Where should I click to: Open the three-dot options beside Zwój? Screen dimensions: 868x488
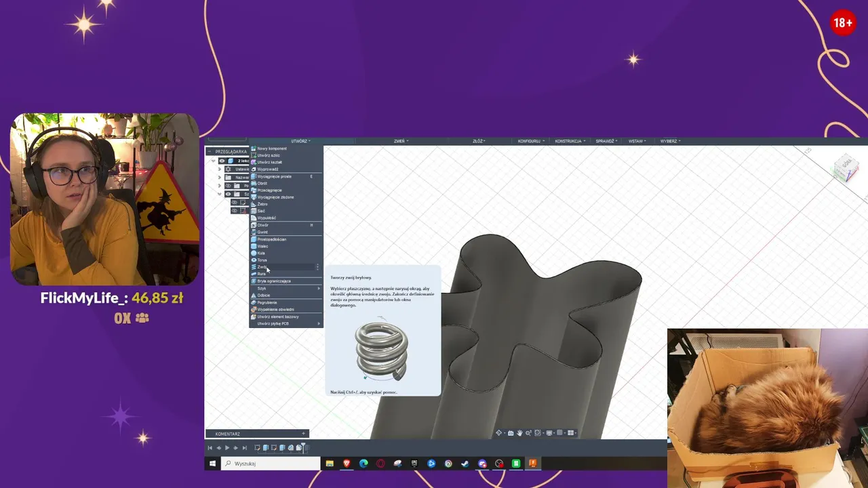(x=317, y=267)
